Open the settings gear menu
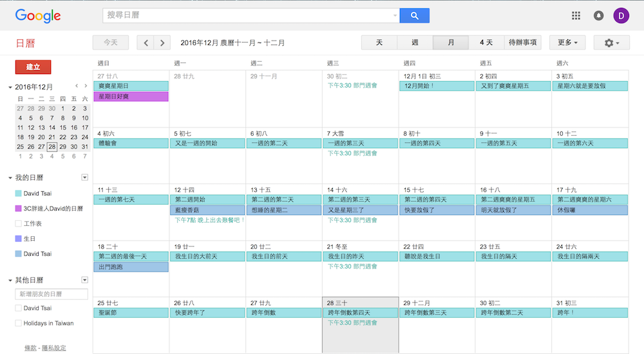 pyautogui.click(x=612, y=42)
